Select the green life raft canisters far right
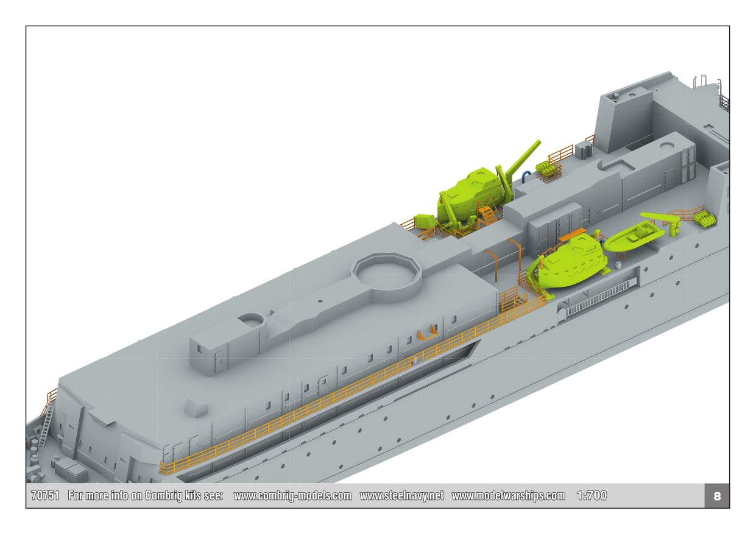The image size is (756, 533). pos(705,217)
